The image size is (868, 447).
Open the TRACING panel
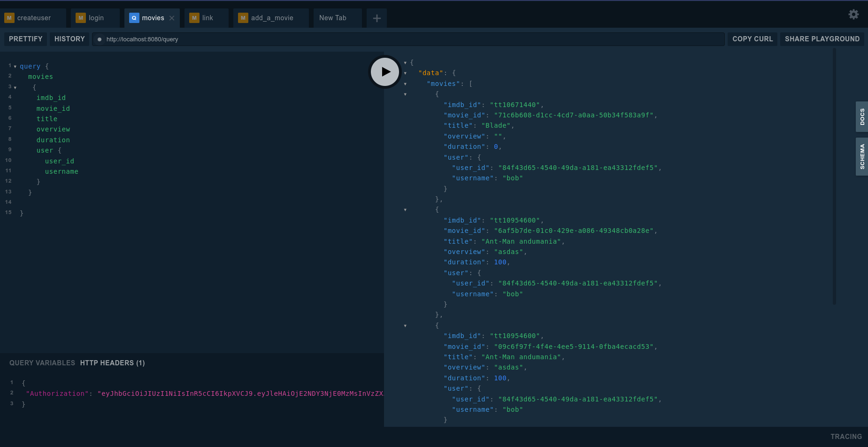tap(846, 437)
